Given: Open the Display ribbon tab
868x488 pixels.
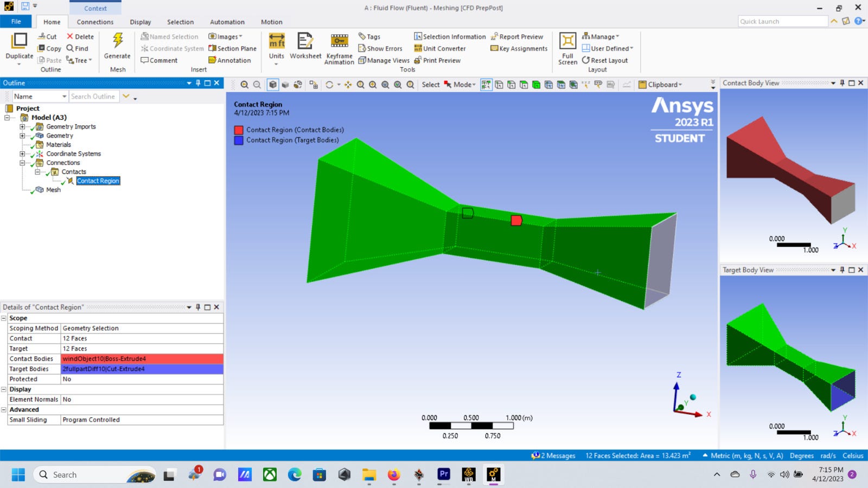Looking at the screenshot, I should click(141, 22).
